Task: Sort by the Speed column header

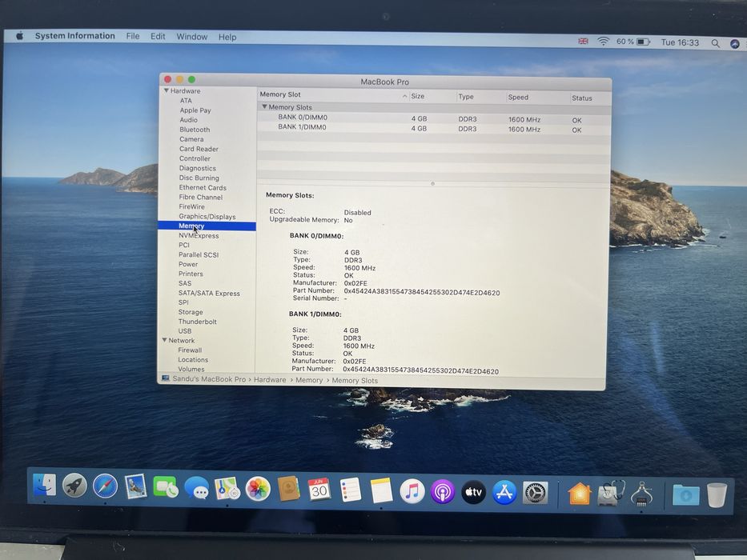Action: 518,97
